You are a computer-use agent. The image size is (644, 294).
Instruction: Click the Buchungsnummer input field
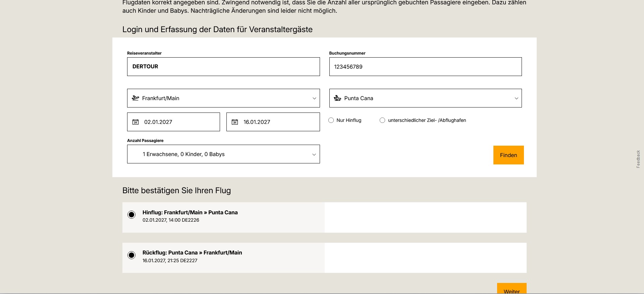tap(425, 67)
